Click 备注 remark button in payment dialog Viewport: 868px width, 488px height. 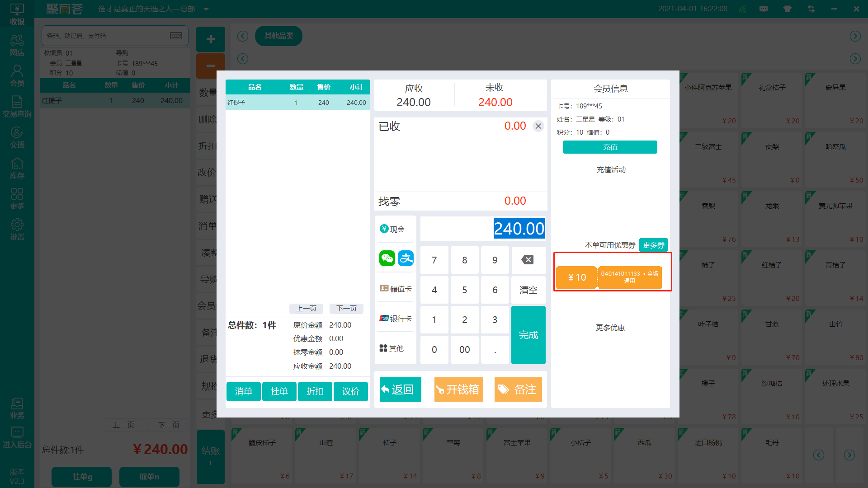518,389
